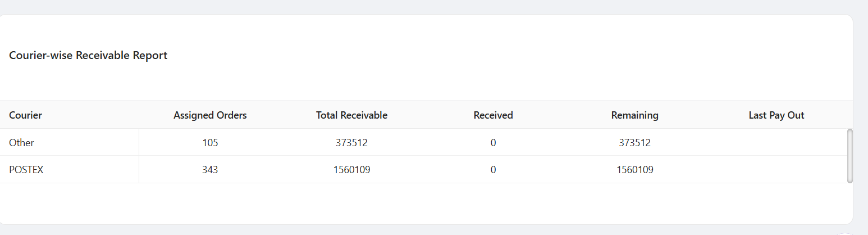Sort by the Courier column header
The height and width of the screenshot is (235, 868).
point(25,115)
